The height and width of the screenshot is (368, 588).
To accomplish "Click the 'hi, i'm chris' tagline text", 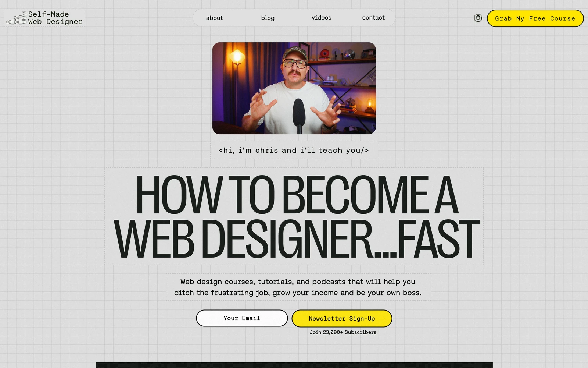I will [294, 150].
